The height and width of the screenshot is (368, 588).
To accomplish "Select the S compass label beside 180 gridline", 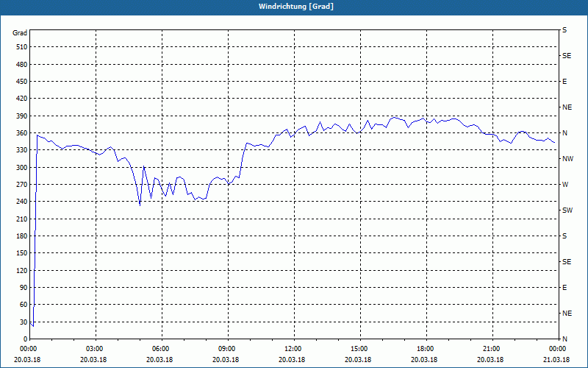I will click(x=564, y=236).
